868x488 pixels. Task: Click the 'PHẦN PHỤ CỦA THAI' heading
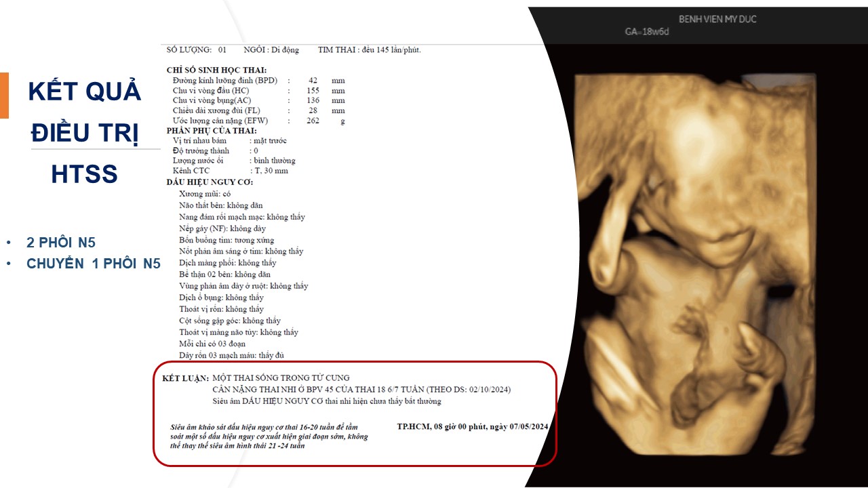point(212,130)
